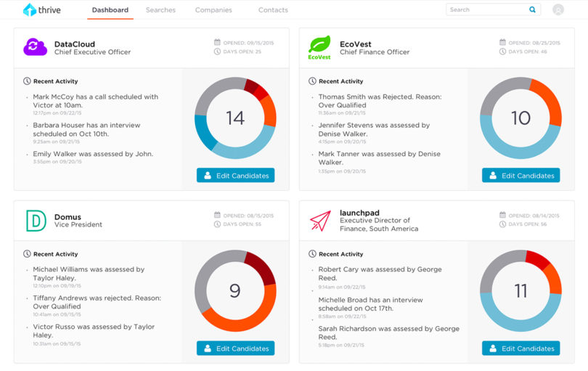Viewport: 588px width, 371px height.
Task: Go to the Companies tab
Action: (213, 10)
